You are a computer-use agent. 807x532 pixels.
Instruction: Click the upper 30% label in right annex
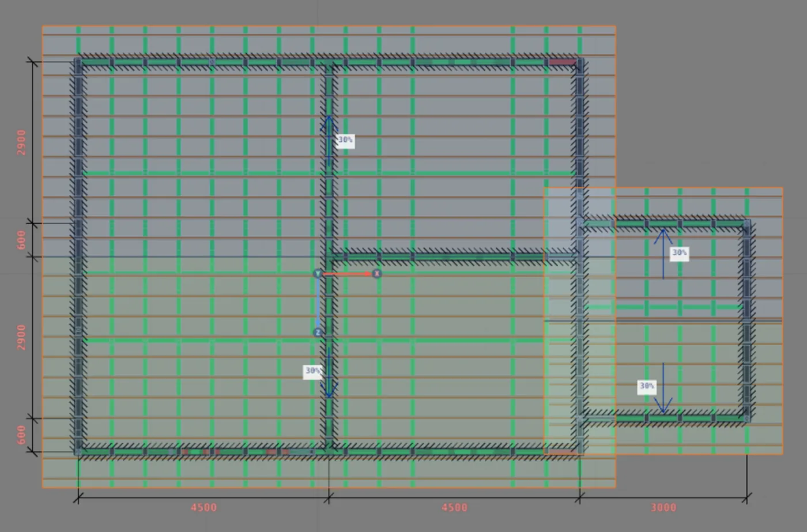(680, 253)
